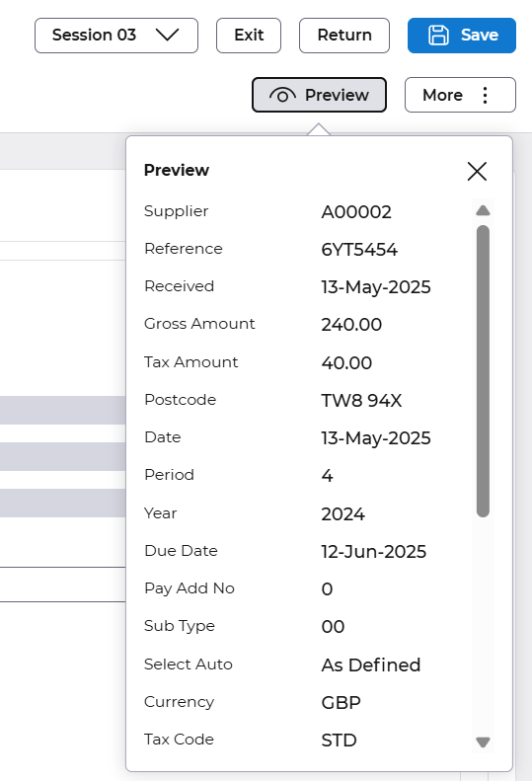The width and height of the screenshot is (532, 781).
Task: Select the Supplier value A00002
Action: [356, 212]
